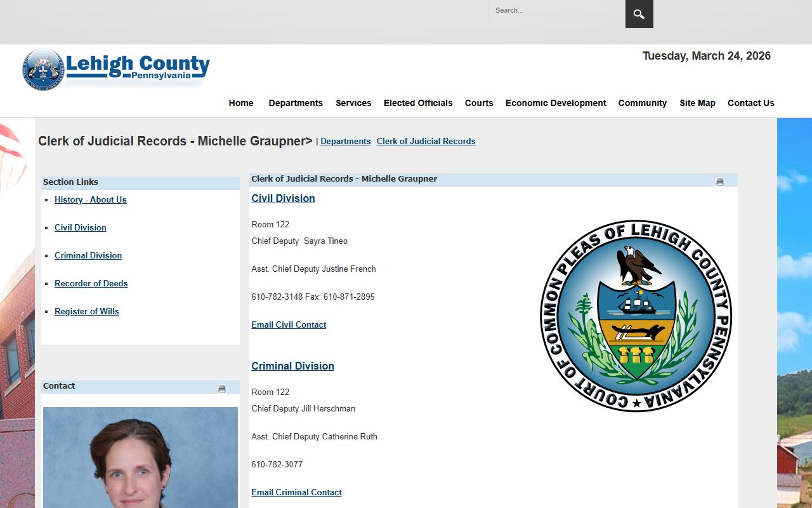Open the Elected Officials menu
The image size is (812, 508).
(418, 103)
